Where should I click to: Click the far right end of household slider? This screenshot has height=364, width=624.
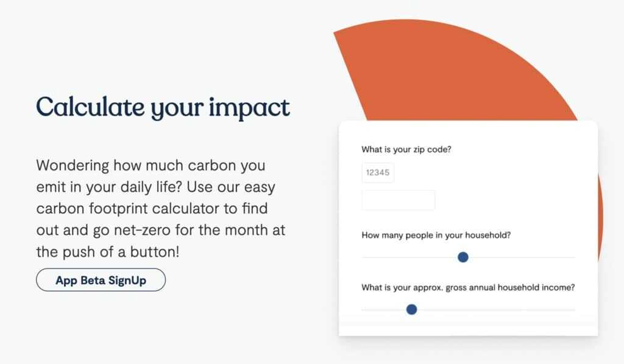click(573, 257)
